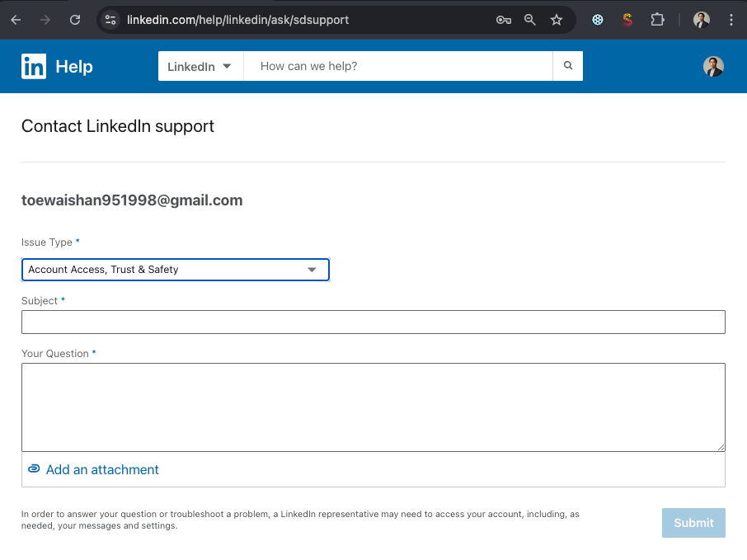747x560 pixels.
Task: Bookmark this page with the star icon
Action: [557, 20]
